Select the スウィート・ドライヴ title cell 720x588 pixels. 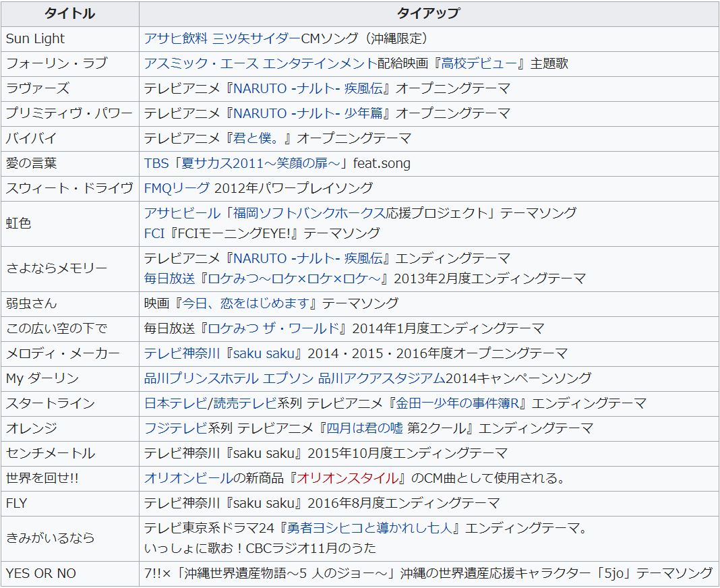pos(70,188)
